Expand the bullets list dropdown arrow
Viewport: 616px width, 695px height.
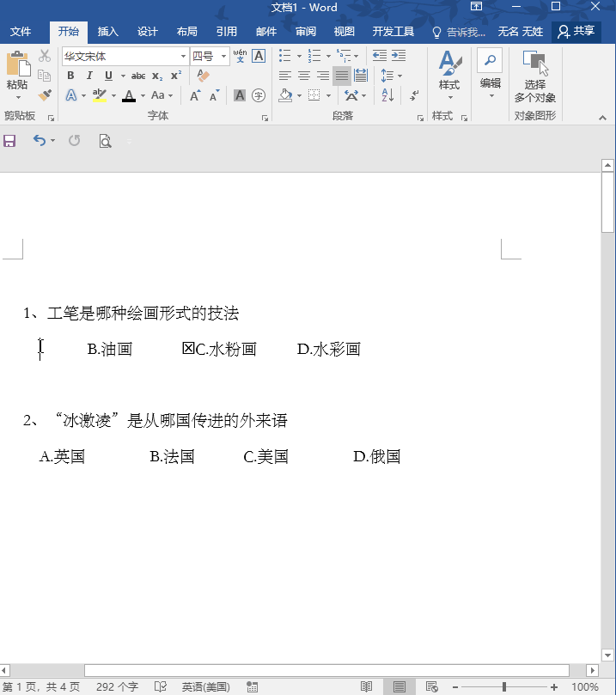pyautogui.click(x=299, y=56)
